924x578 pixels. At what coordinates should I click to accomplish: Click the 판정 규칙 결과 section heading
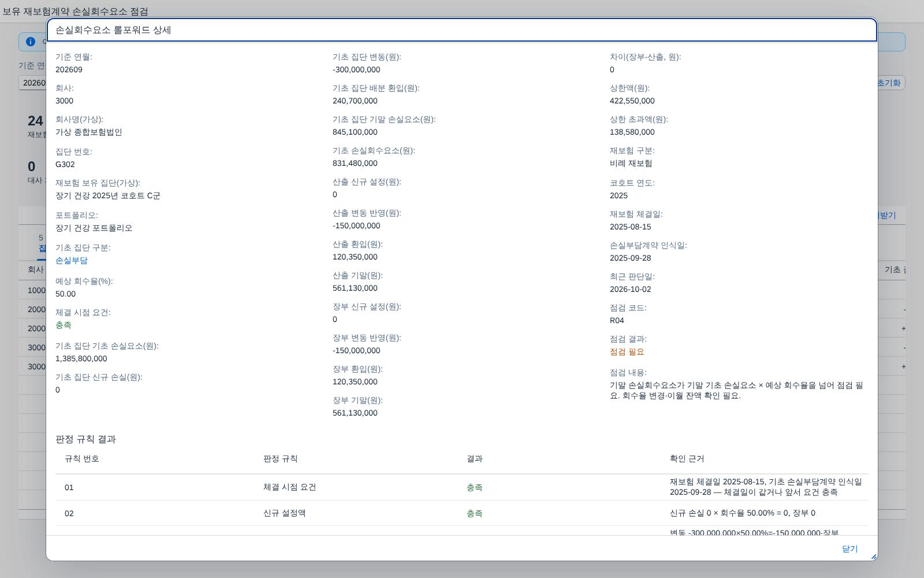85,439
